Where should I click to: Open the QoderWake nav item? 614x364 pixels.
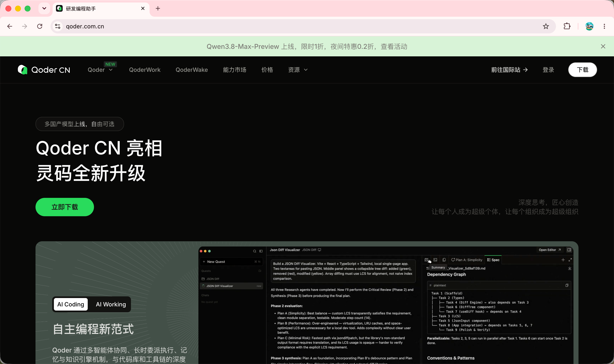point(192,70)
